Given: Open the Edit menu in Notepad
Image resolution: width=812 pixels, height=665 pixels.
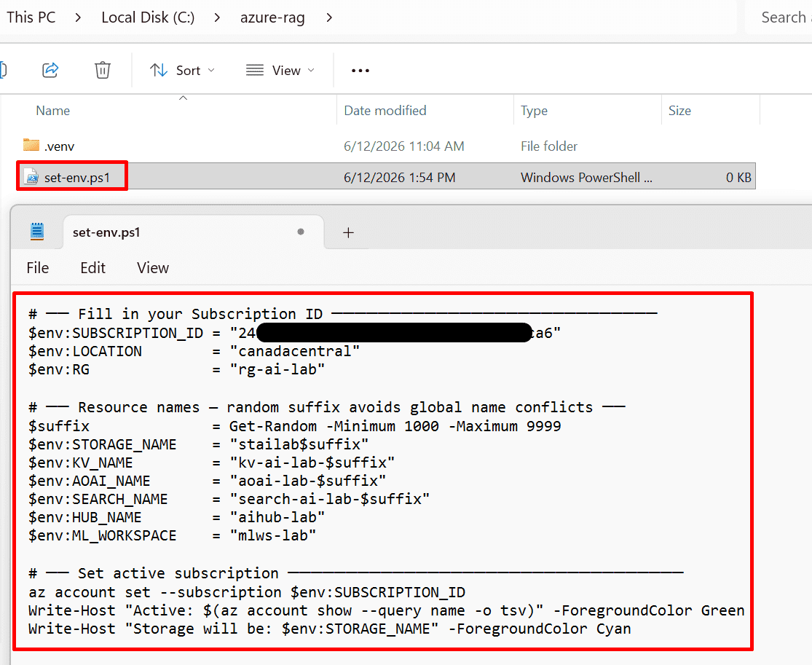Looking at the screenshot, I should 92,268.
